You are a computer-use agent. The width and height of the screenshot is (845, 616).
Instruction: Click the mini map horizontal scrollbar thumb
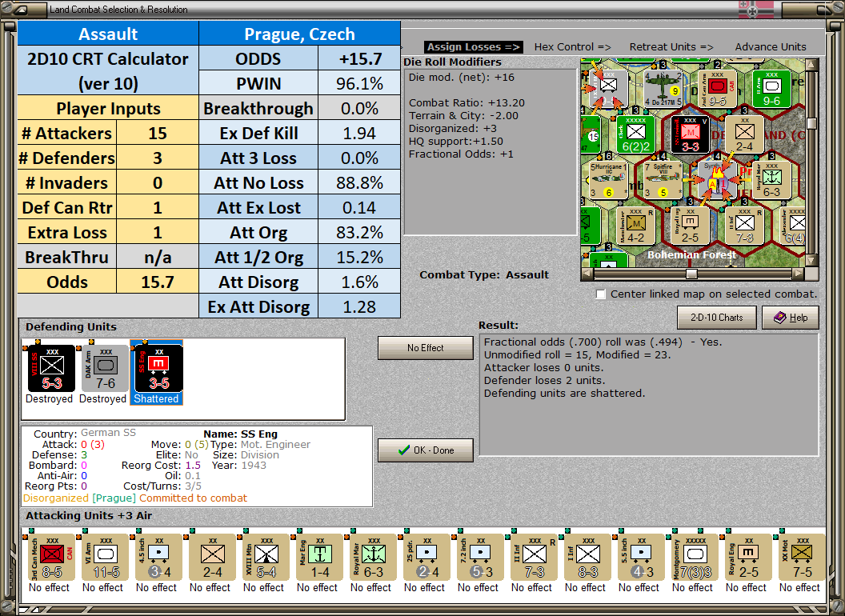coord(691,274)
